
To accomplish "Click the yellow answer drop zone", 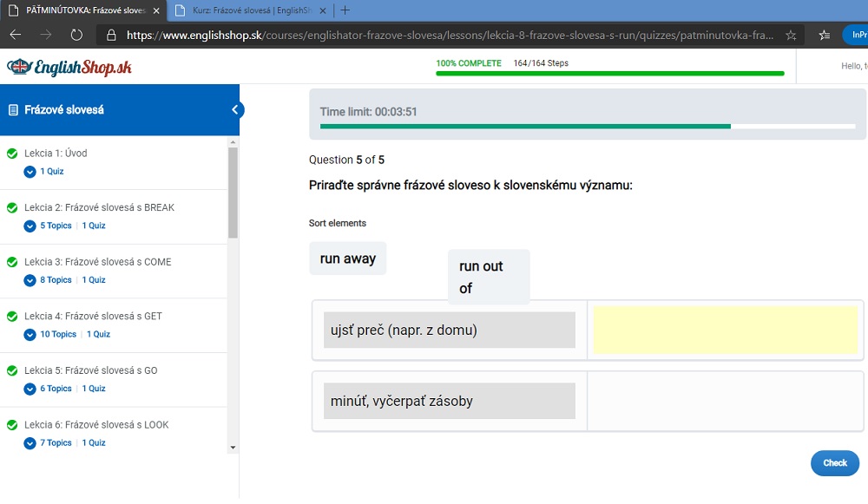I will (725, 330).
